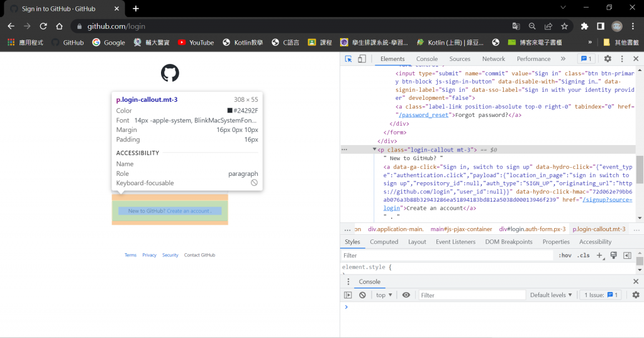Open the Accessibility tab
The height and width of the screenshot is (338, 644).
click(x=595, y=242)
